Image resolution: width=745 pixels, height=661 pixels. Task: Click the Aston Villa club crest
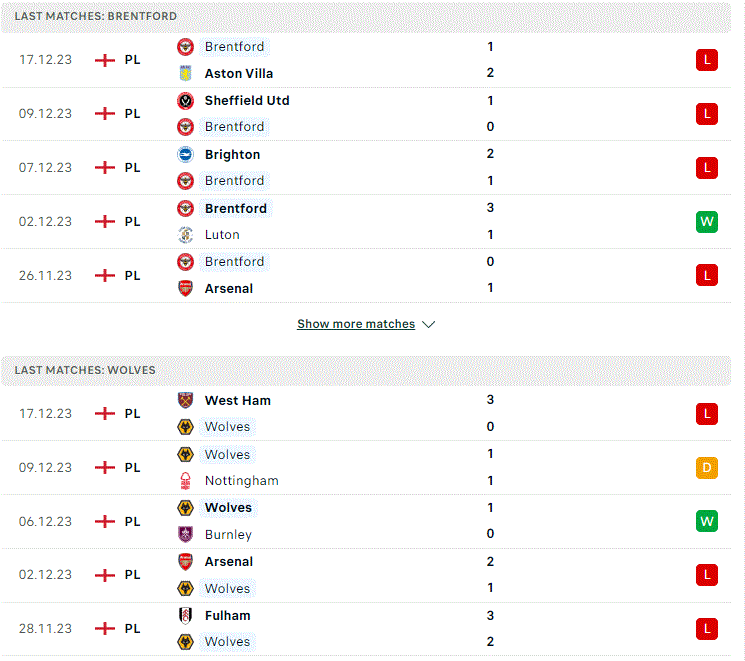(185, 73)
